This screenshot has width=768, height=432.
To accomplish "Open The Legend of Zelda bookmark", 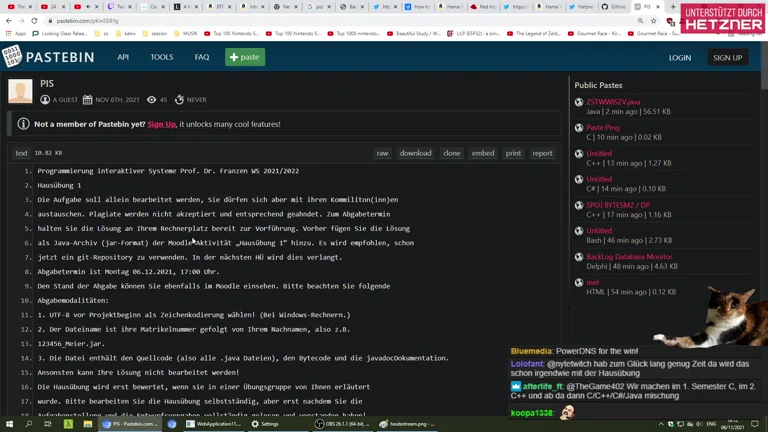I will [533, 33].
